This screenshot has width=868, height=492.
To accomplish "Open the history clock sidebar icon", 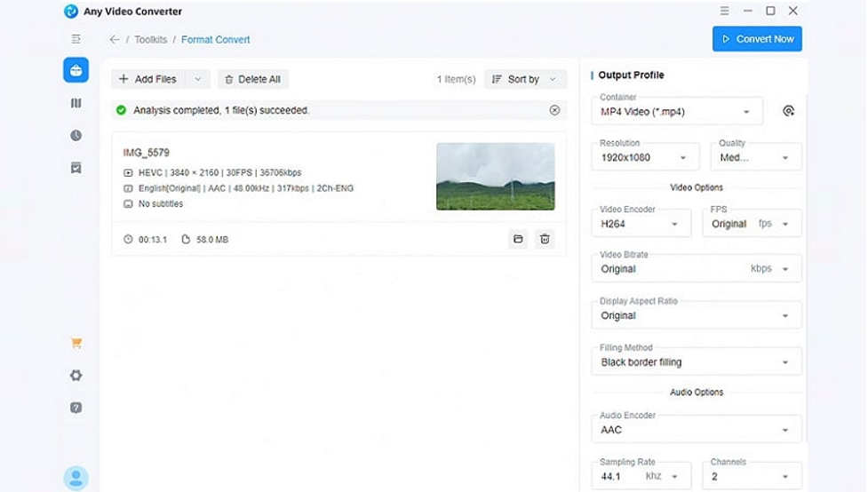I will (x=76, y=135).
